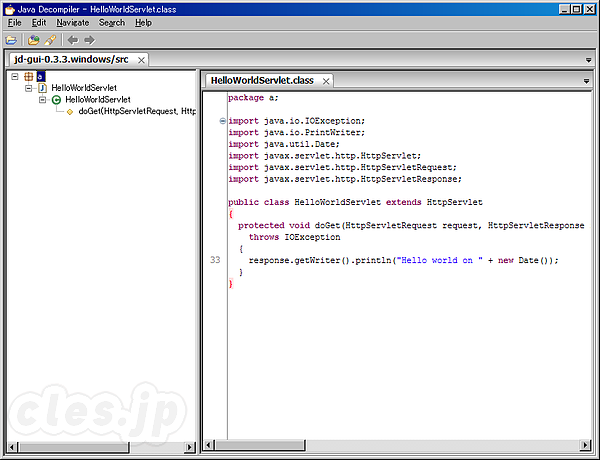
Task: Click the Open Type toolbar icon
Action: point(33,40)
